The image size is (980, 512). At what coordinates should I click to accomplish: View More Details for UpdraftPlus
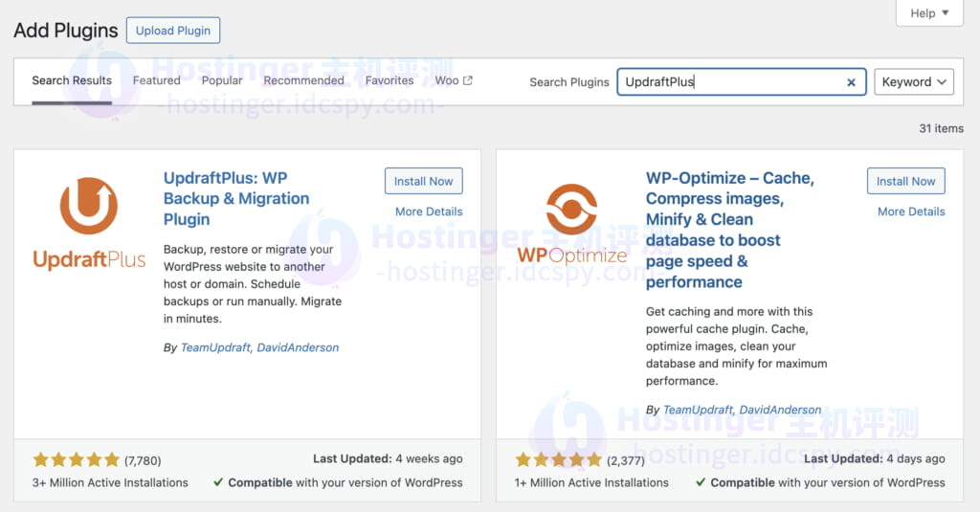coord(429,211)
